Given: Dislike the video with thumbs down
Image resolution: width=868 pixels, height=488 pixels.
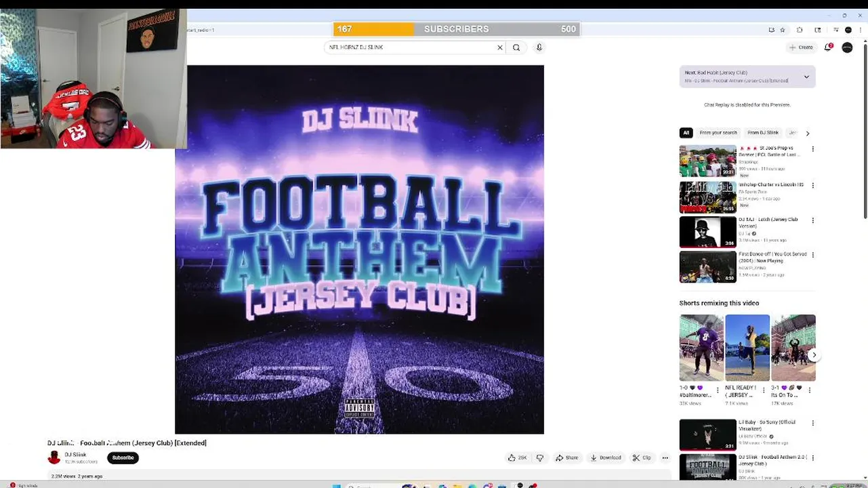Looking at the screenshot, I should pyautogui.click(x=540, y=457).
